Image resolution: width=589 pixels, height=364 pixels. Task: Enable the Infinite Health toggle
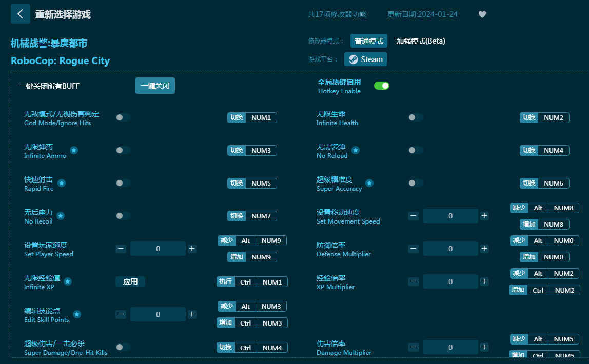tap(416, 117)
